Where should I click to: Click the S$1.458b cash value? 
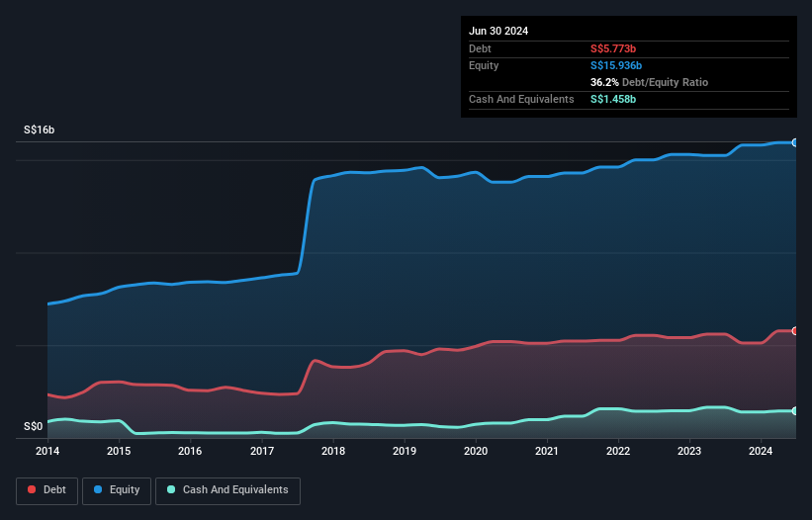(613, 99)
